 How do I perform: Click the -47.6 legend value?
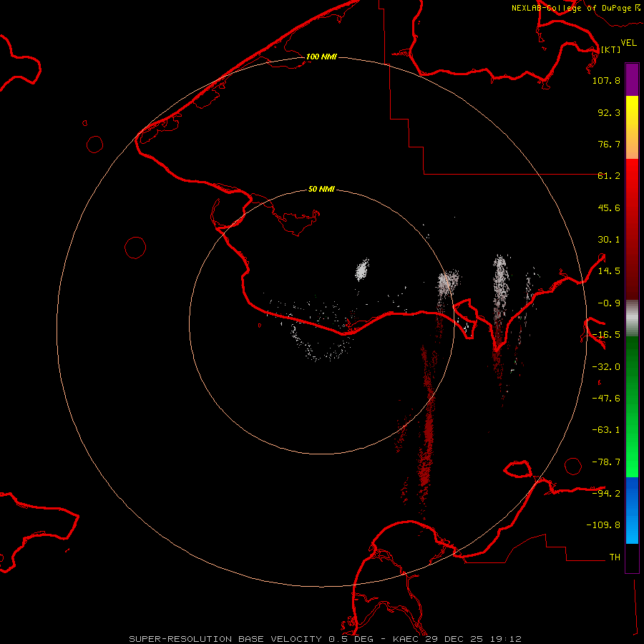tap(606, 399)
